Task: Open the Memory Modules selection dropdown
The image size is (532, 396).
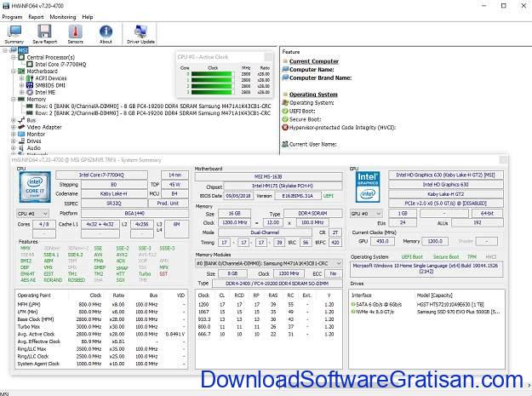Action: pos(269,263)
